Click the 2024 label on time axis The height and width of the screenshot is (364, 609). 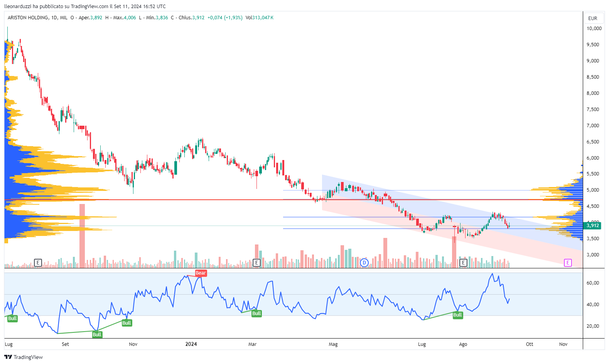click(191, 344)
